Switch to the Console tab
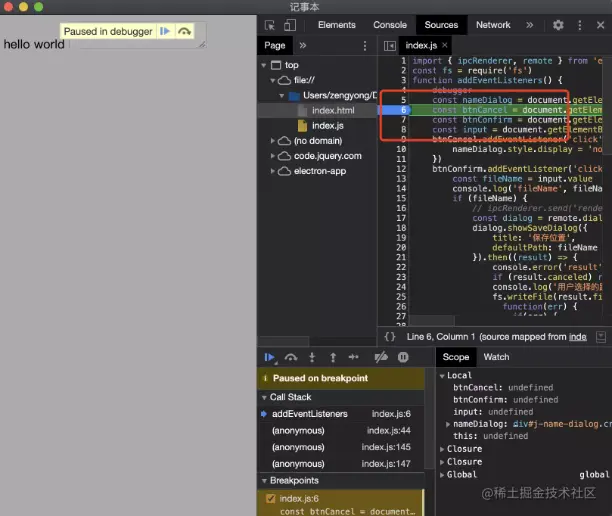612x516 pixels. click(390, 25)
